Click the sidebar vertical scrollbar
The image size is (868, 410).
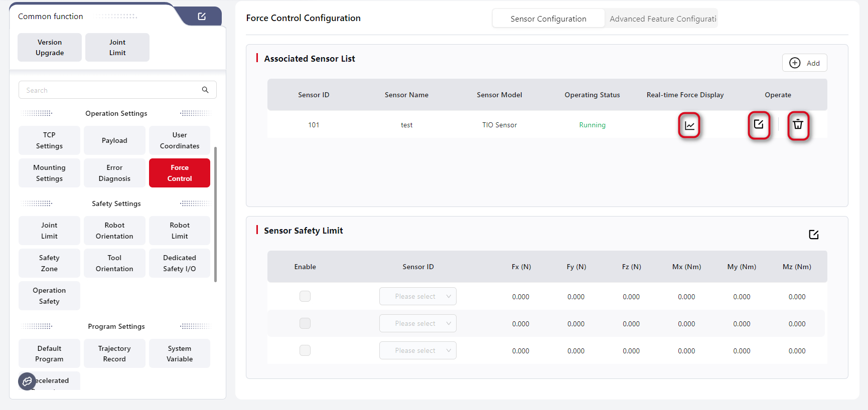215,215
